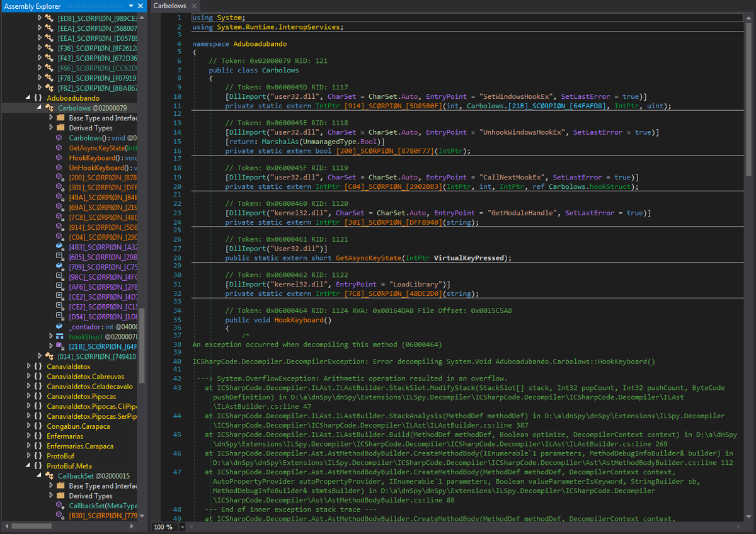Follow the GetAsyncKeyState link in code line 28

[x=369, y=258]
